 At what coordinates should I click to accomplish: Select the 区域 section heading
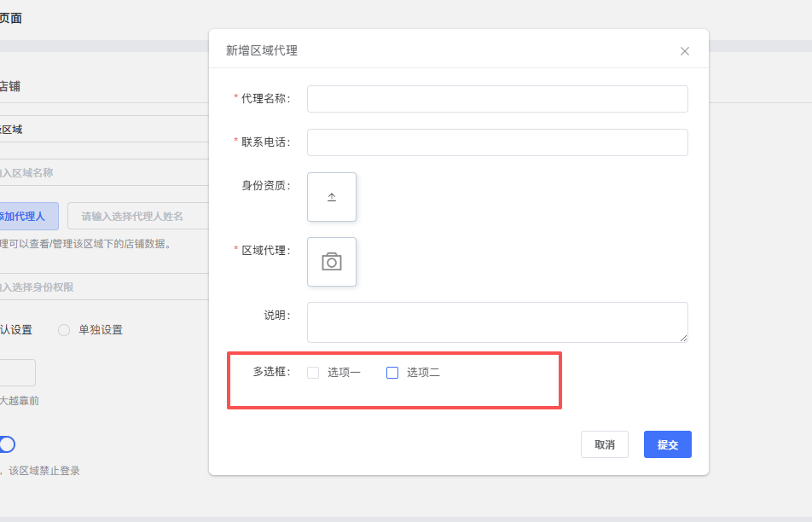point(11,130)
